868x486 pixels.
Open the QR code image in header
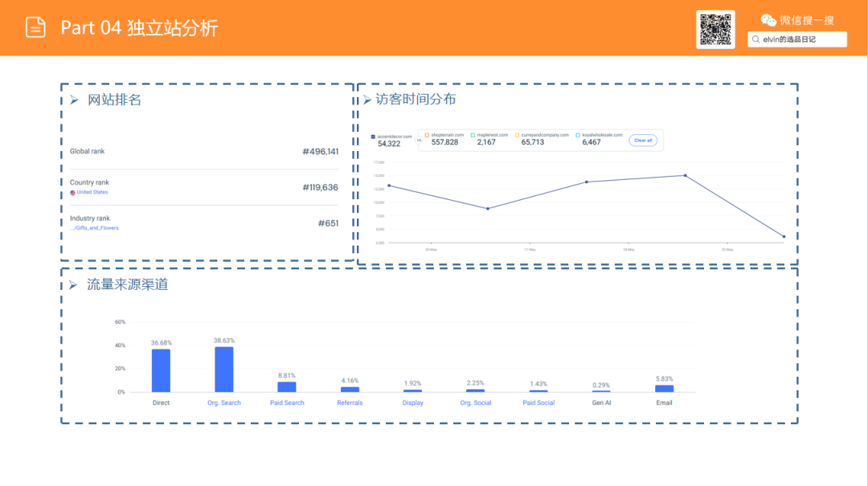coord(715,30)
